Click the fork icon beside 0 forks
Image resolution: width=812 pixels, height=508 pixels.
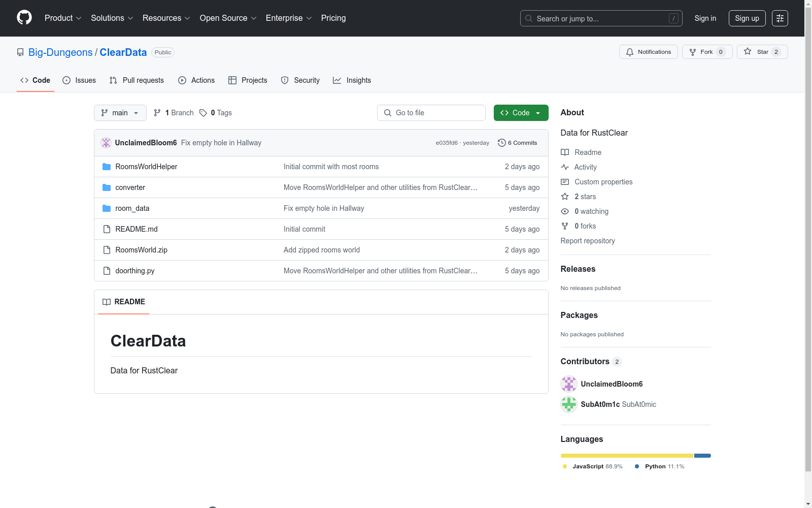tap(565, 226)
